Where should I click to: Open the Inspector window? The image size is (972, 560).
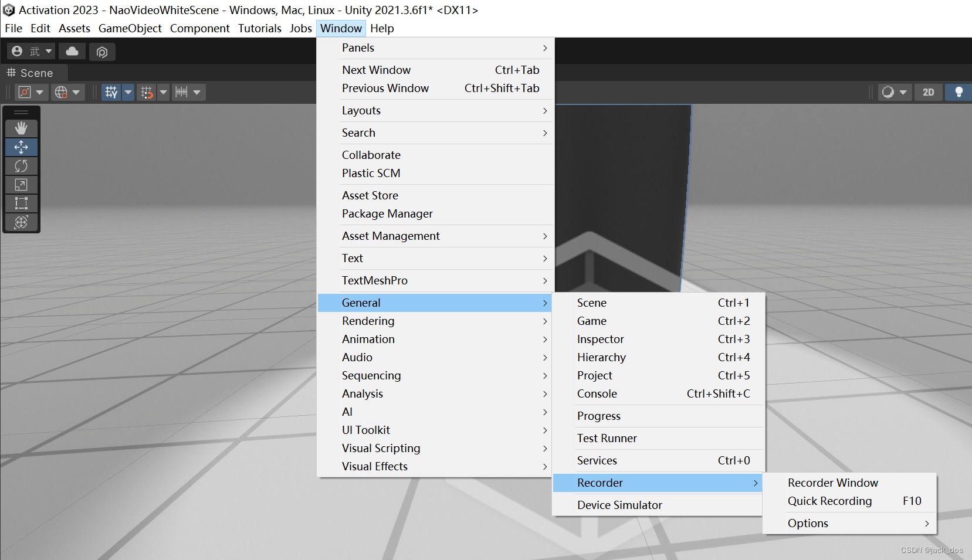pyautogui.click(x=659, y=339)
